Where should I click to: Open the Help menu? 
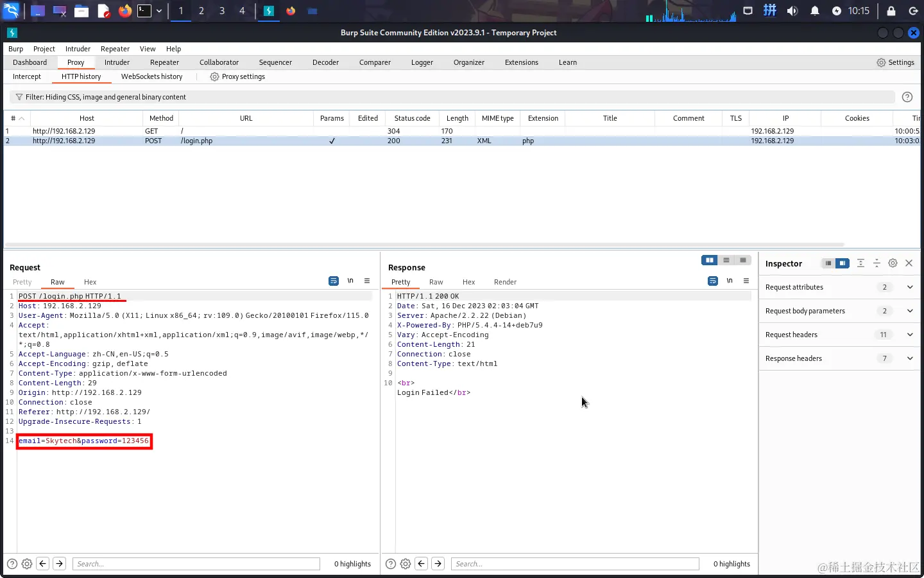(x=173, y=49)
